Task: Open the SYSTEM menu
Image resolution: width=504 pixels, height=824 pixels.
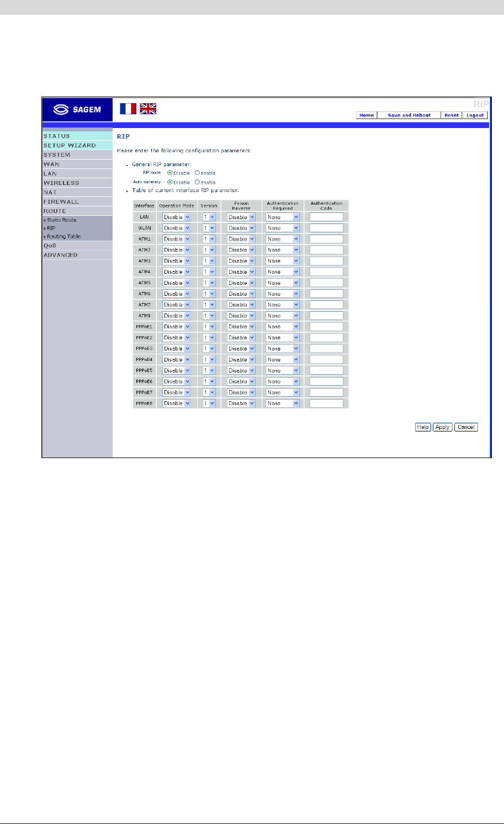Action: 77,155
